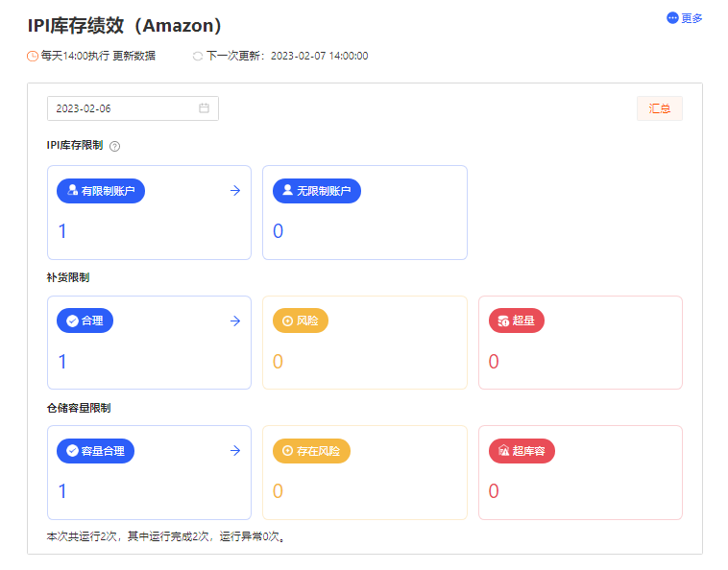728x570 pixels.
Task: Click the page title IPI库存绩效（Amazon）
Action: (x=125, y=26)
